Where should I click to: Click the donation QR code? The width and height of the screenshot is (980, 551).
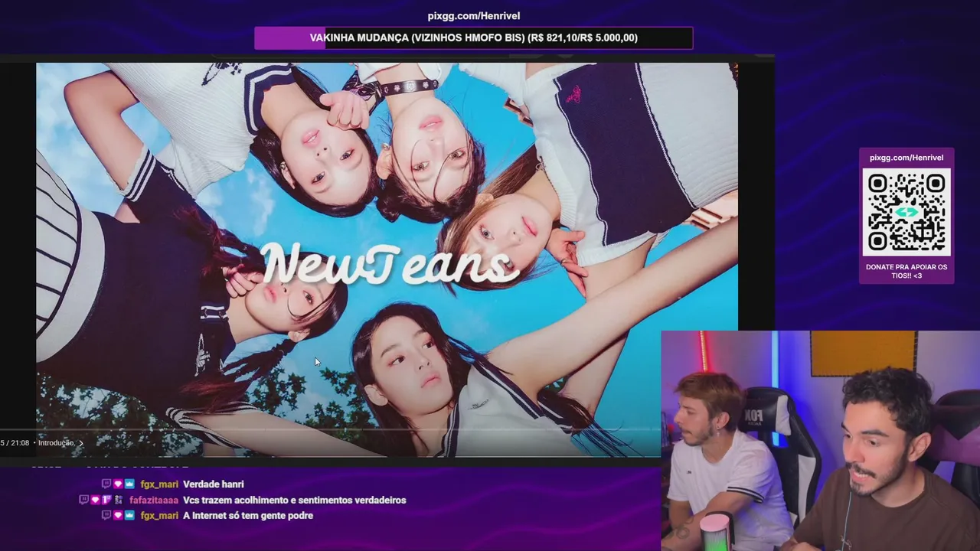click(906, 213)
